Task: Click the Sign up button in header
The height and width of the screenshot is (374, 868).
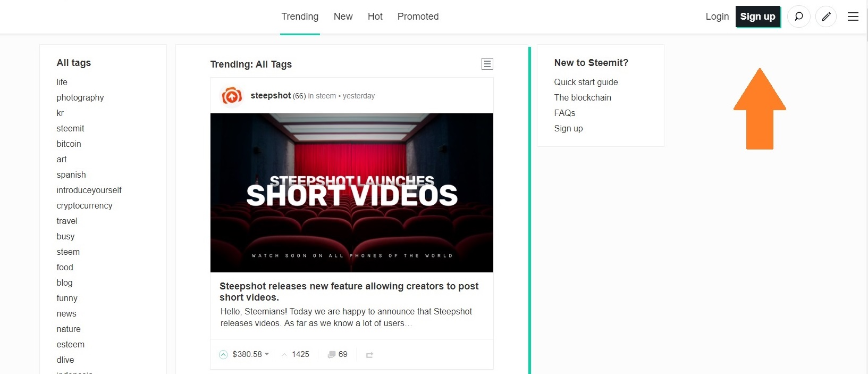Action: tap(758, 16)
